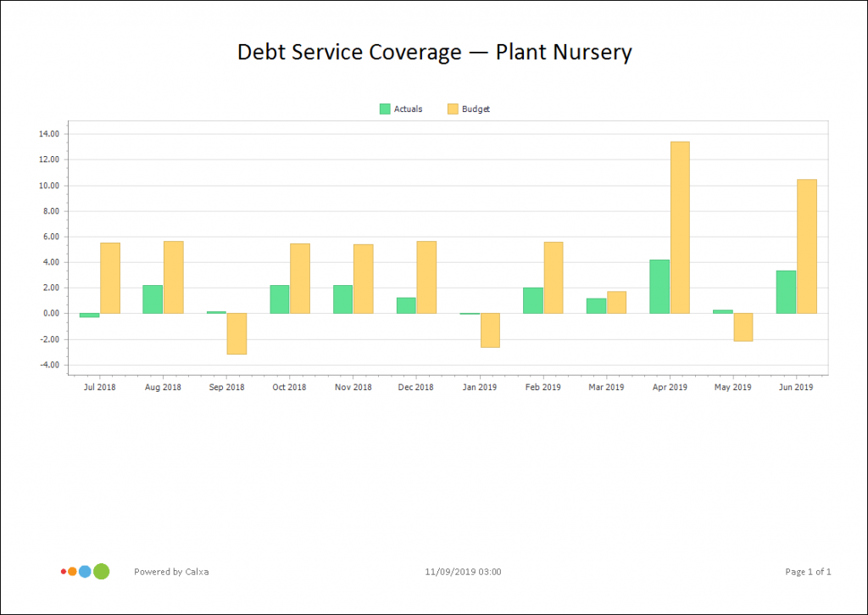This screenshot has width=868, height=615.
Task: Select the Budget legend label
Action: [x=476, y=109]
